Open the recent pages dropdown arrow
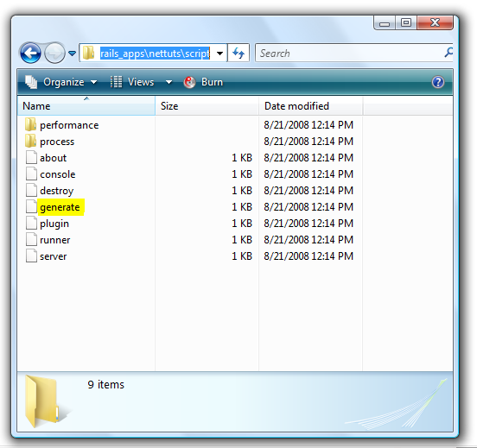The width and height of the screenshot is (477, 448). [x=72, y=54]
